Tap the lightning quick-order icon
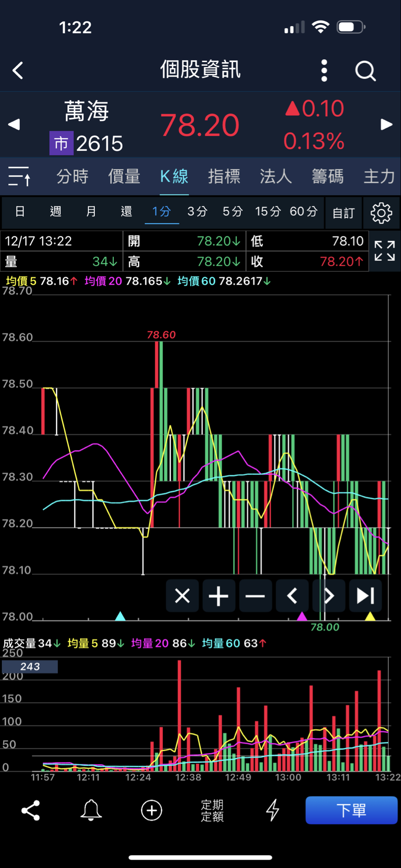The image size is (401, 868). tap(272, 810)
